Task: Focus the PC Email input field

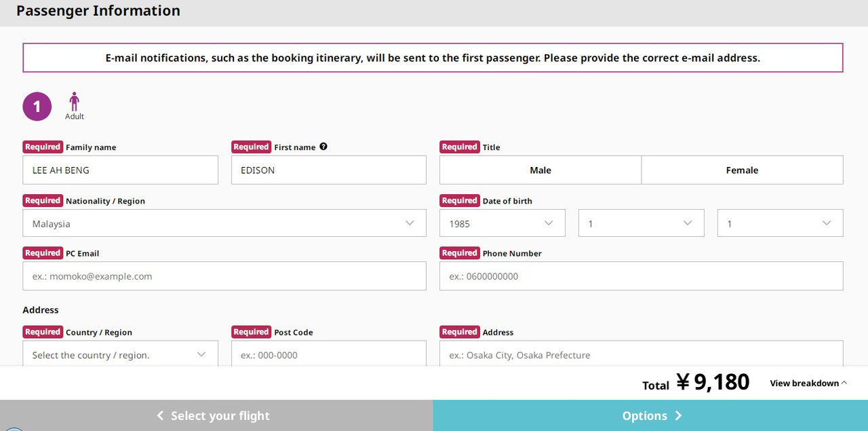Action: (224, 276)
